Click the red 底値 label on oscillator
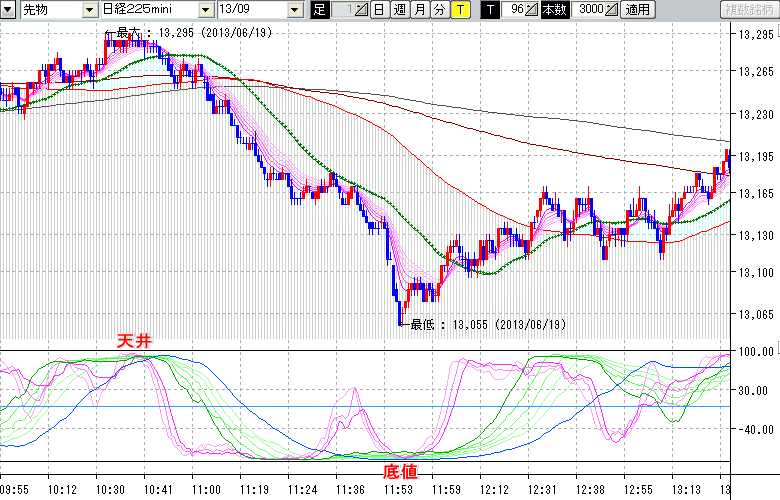 400,469
